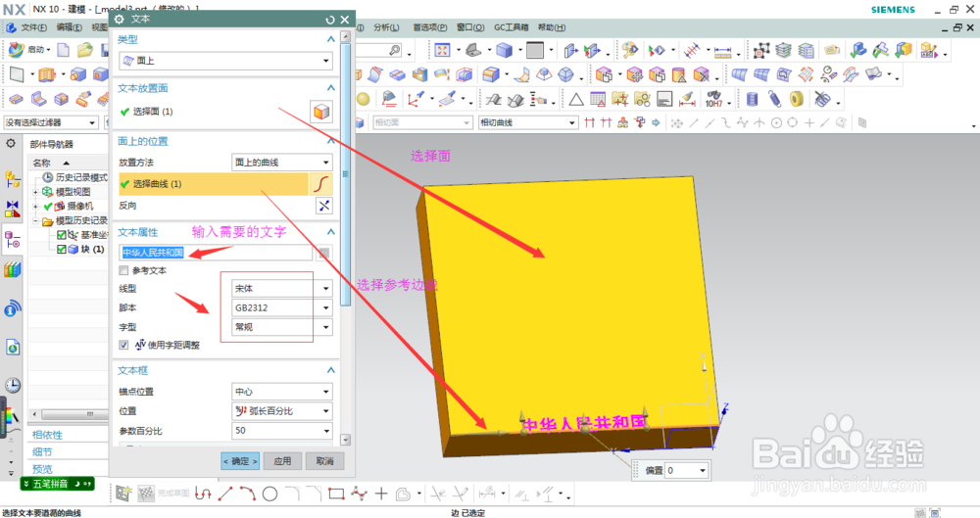Toggle the 基准坐标 feature checkbox in navigator
This screenshot has height=518, width=980.
(x=61, y=235)
